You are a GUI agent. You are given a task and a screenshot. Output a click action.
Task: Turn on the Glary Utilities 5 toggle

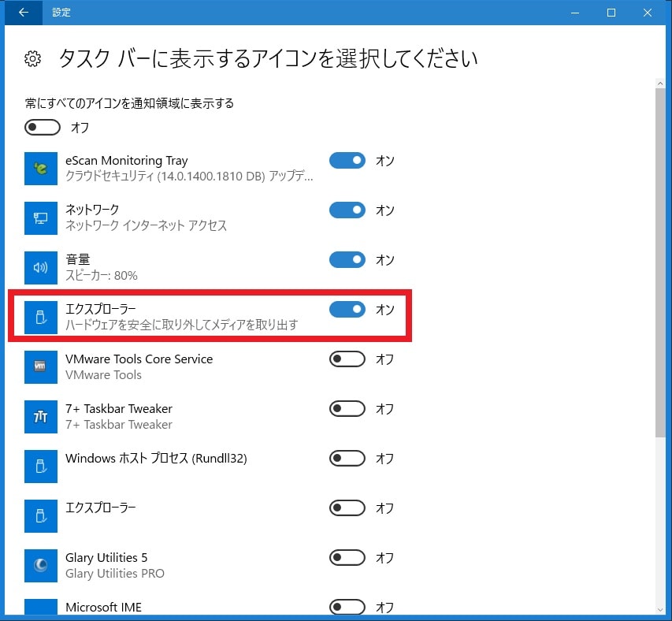coord(347,558)
